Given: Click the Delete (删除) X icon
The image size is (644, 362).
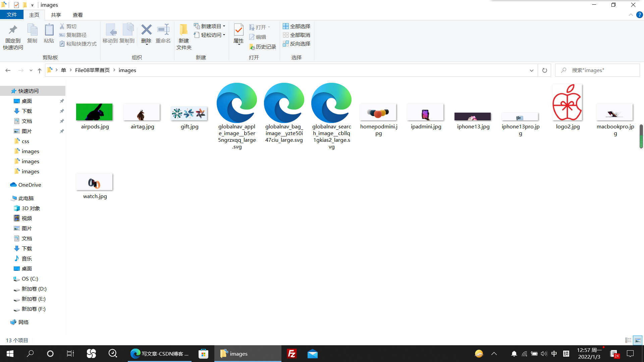Looking at the screenshot, I should point(146,30).
